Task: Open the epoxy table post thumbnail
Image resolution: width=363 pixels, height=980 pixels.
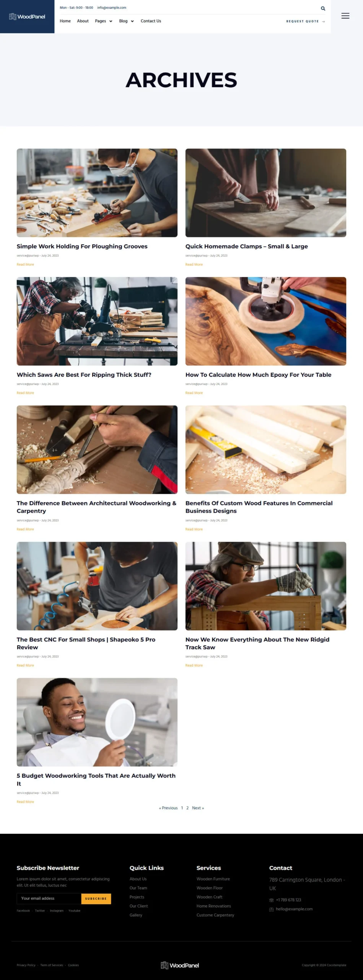Action: 265,321
